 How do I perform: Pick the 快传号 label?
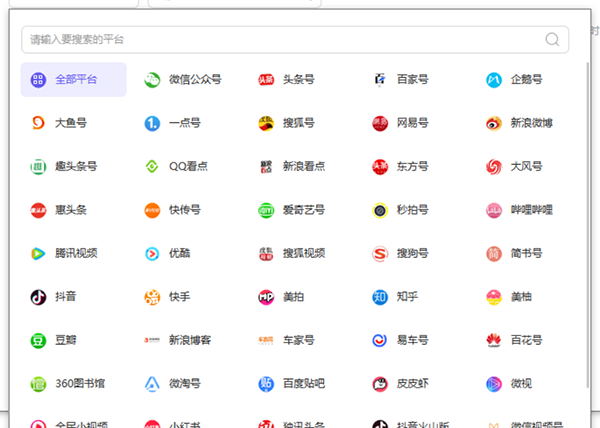click(185, 210)
